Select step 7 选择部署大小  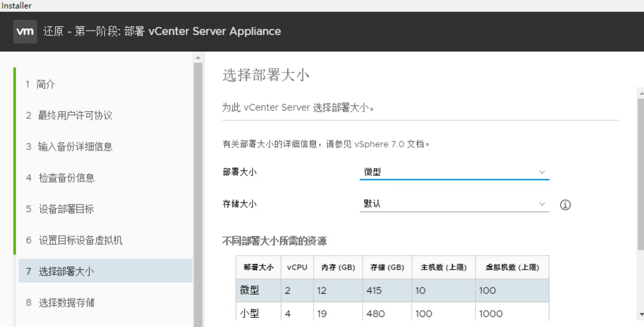click(106, 271)
